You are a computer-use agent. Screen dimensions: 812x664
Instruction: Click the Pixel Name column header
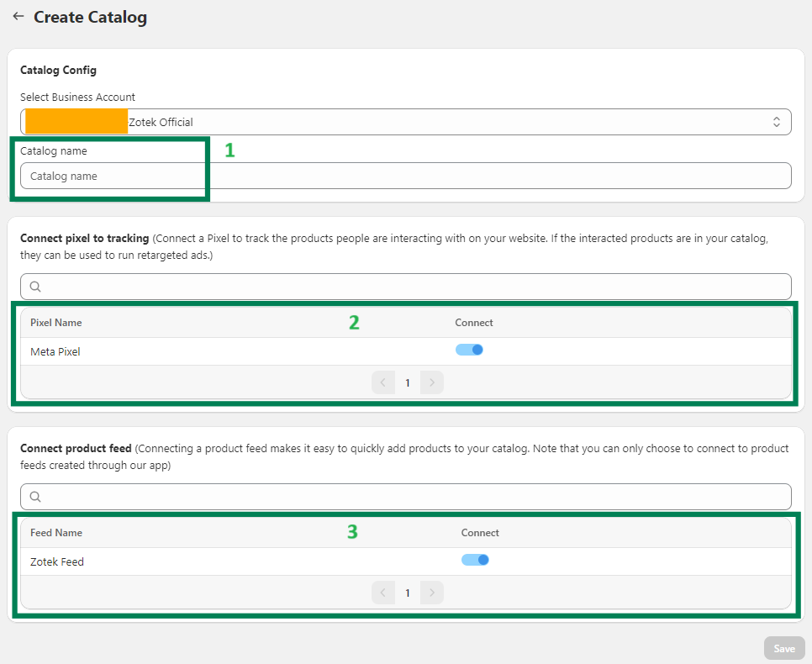point(56,323)
